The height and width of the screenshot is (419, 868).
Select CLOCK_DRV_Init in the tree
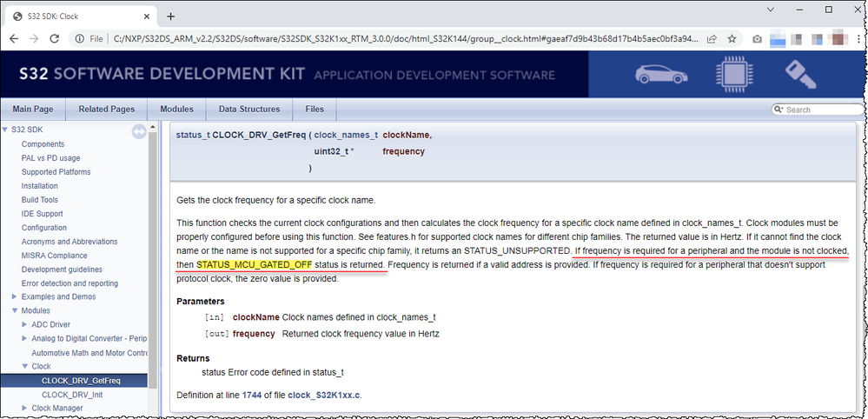(x=71, y=395)
